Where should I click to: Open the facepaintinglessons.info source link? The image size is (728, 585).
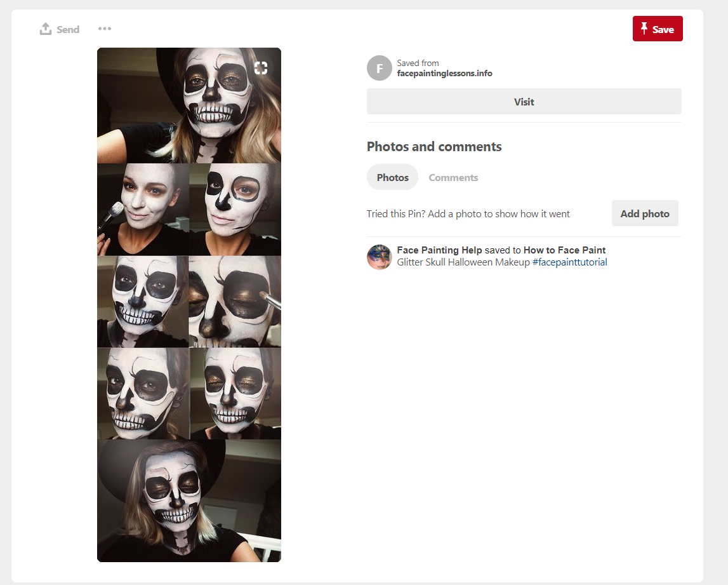click(444, 74)
